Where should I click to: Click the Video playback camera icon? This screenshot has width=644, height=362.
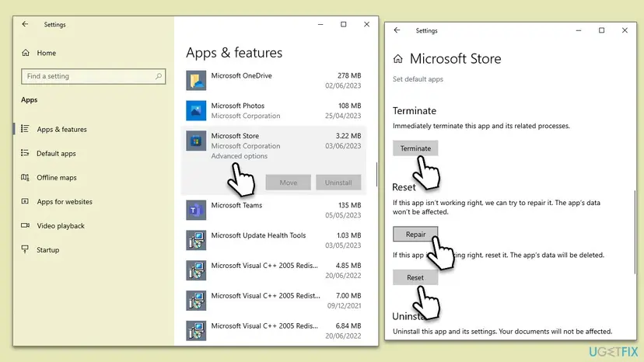[25, 225]
